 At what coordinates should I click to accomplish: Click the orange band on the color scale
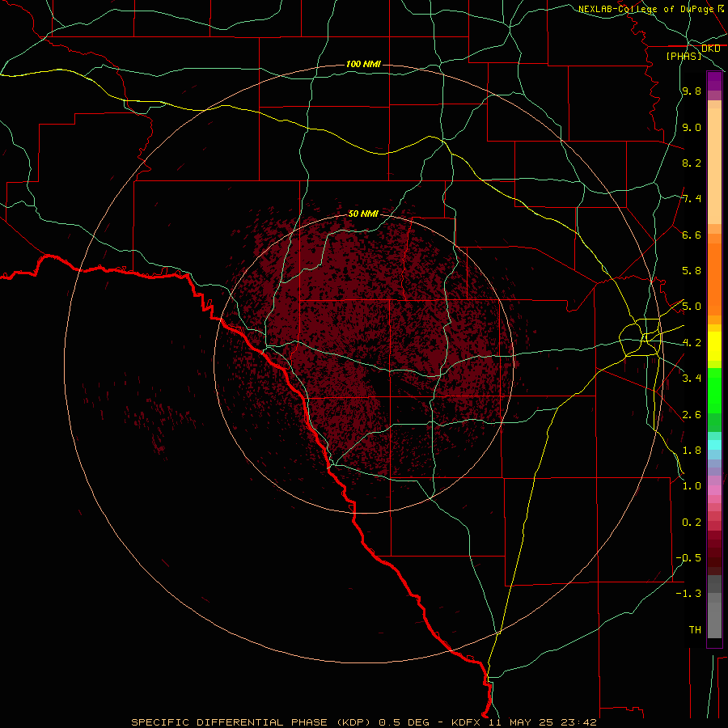click(714, 280)
